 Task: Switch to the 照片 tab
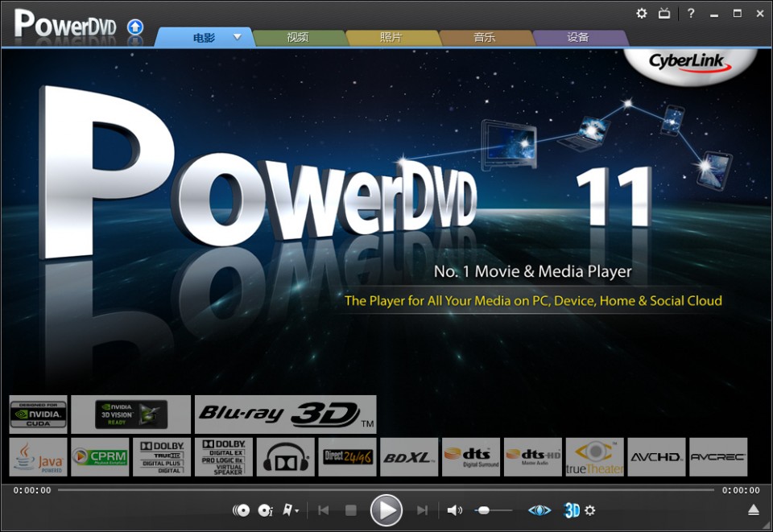click(391, 36)
